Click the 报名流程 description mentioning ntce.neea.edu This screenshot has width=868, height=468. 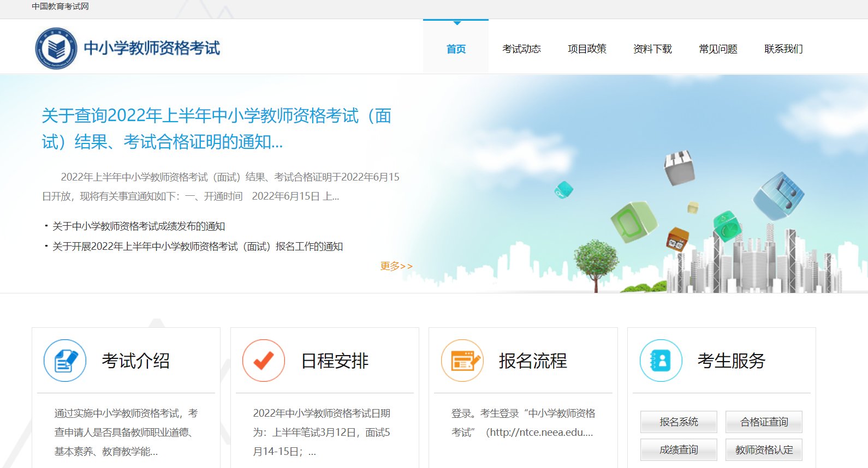pyautogui.click(x=523, y=423)
